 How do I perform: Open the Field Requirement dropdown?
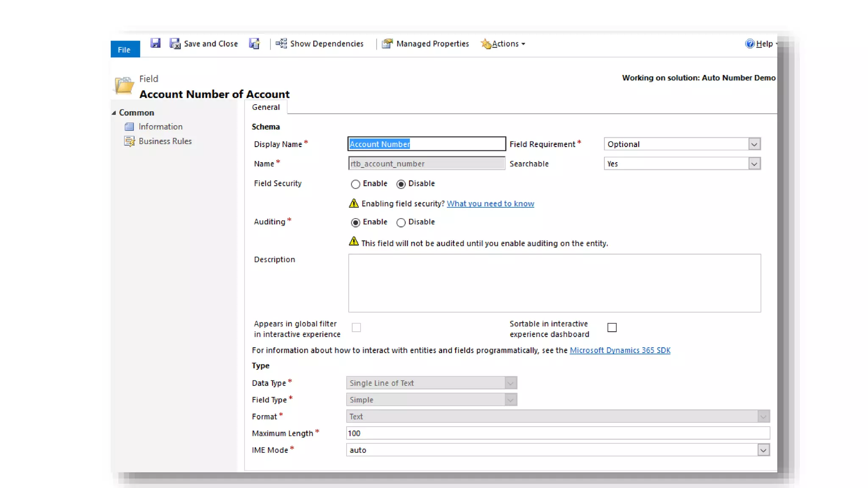[754, 144]
